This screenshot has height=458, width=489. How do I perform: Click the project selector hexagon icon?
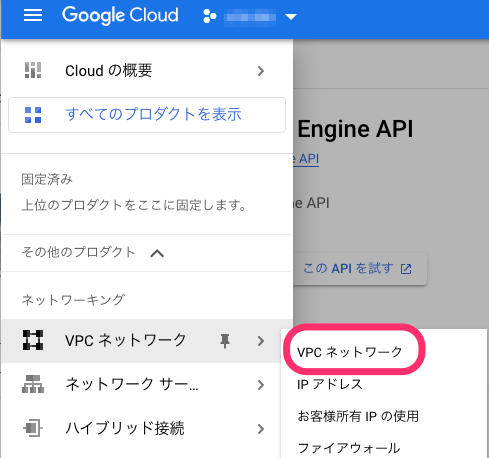[210, 16]
